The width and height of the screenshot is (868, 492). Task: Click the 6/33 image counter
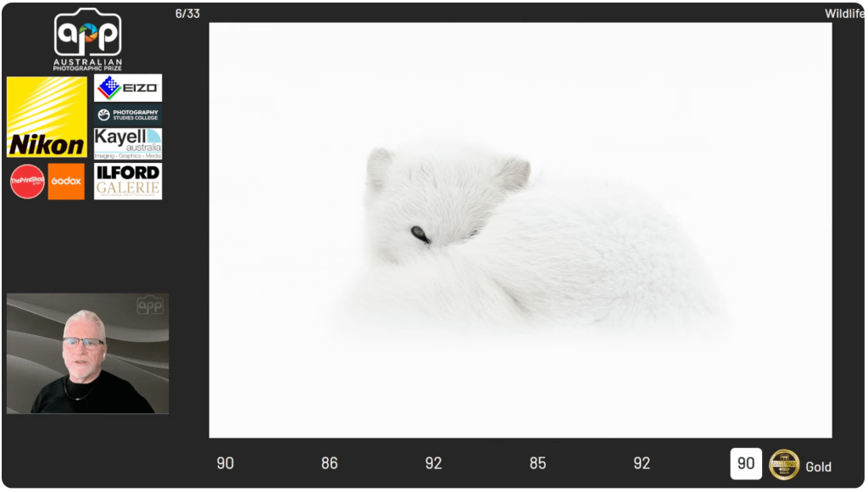coord(187,14)
